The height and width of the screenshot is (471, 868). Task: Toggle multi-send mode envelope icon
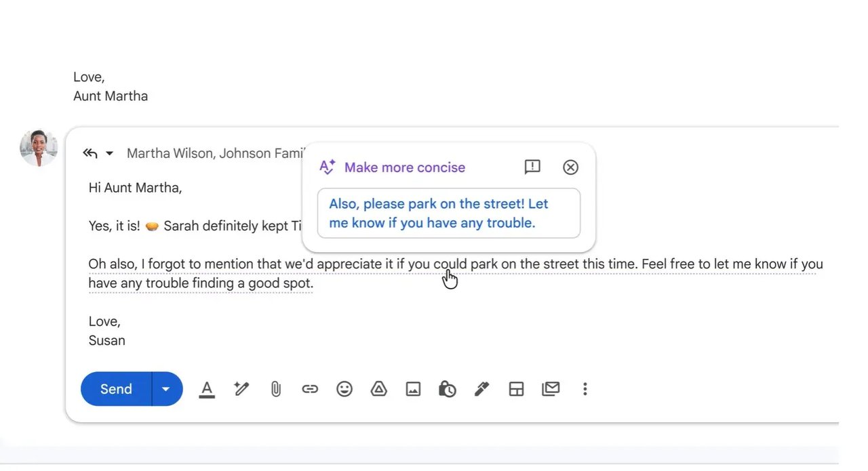point(550,389)
